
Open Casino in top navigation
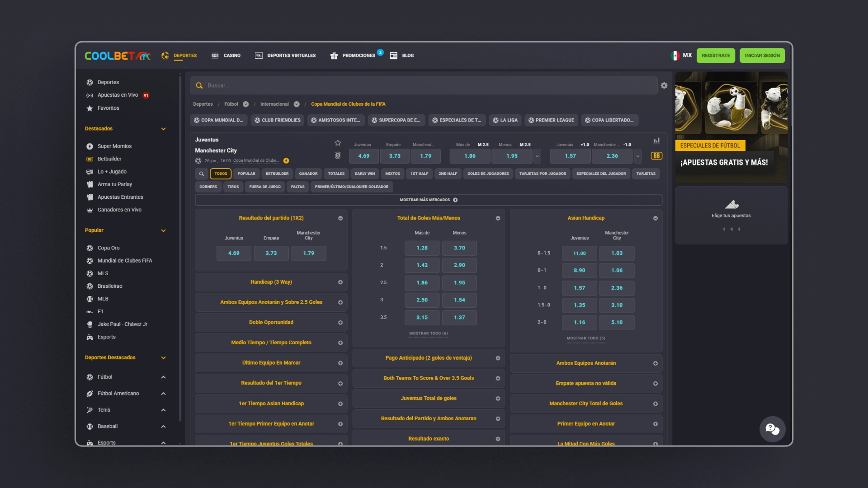(226, 56)
